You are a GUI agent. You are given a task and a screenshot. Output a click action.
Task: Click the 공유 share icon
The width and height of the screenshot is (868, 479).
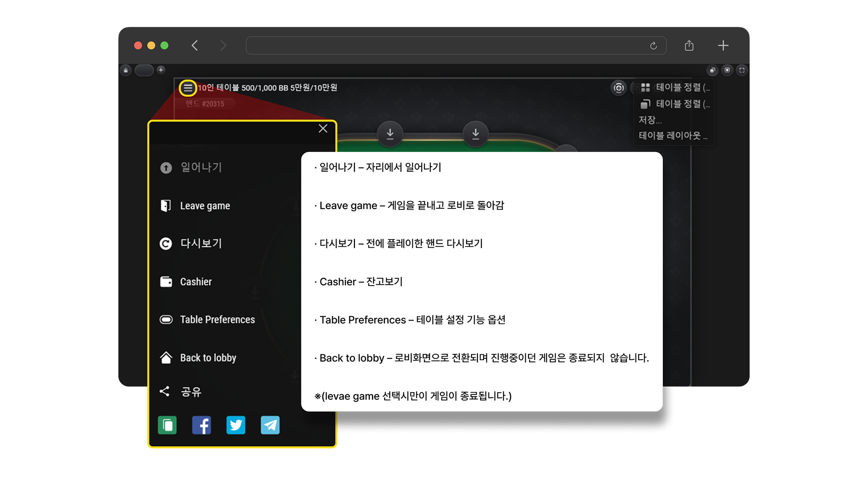tap(165, 391)
